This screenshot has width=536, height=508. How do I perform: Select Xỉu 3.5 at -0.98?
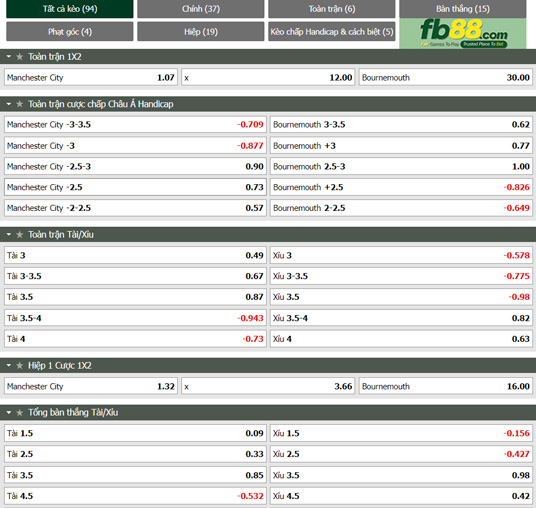point(401,297)
